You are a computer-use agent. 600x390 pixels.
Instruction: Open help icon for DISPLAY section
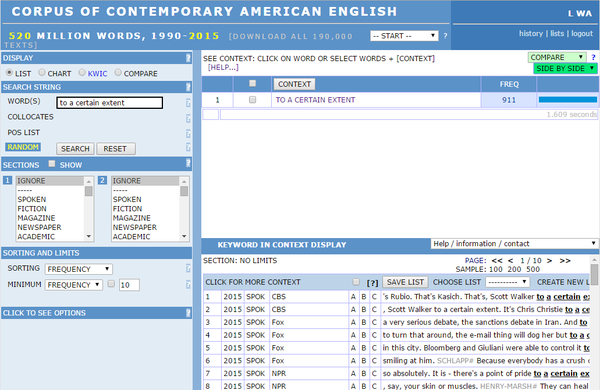(188, 58)
